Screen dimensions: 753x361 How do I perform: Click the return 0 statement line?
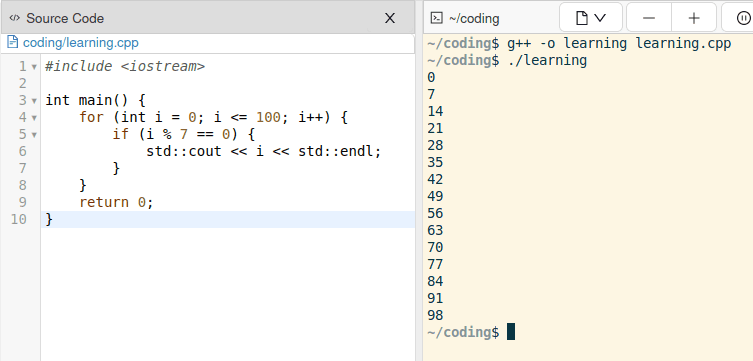tap(116, 202)
